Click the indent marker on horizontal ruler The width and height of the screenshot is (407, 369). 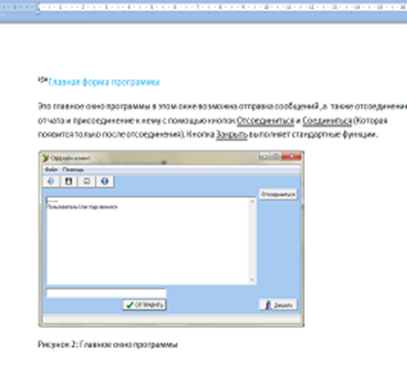(x=38, y=8)
